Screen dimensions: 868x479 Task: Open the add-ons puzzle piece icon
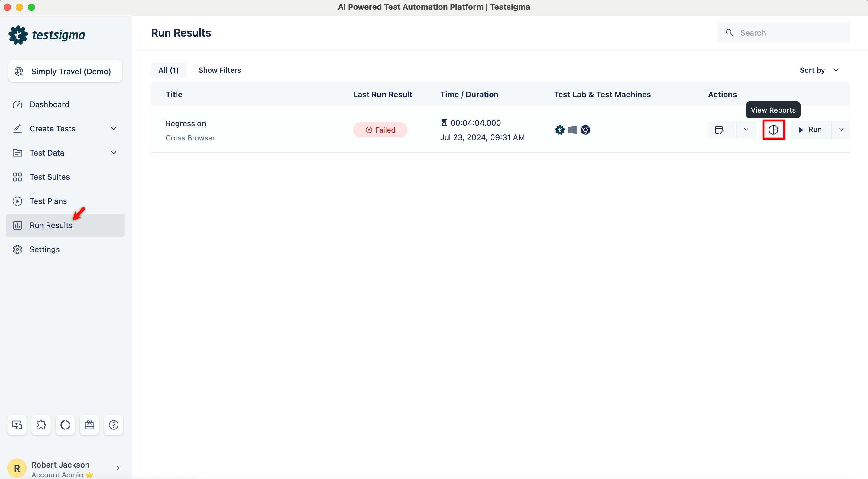point(41,425)
